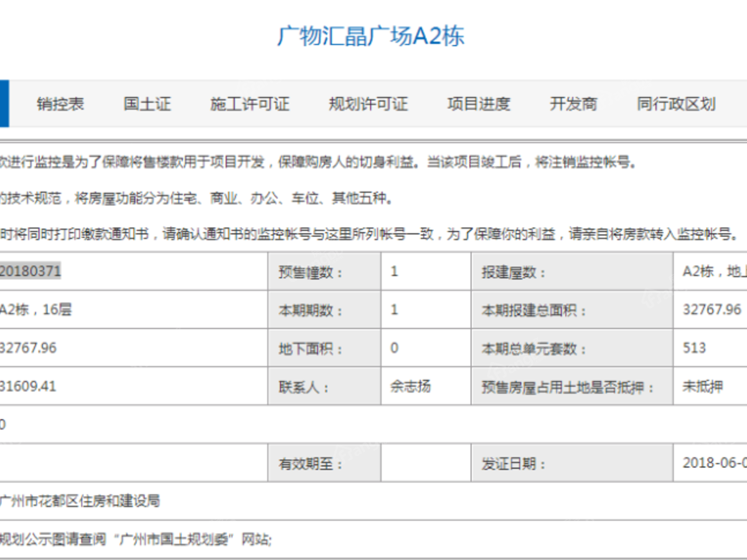Viewport: 747px width, 560px height.
Task: Show the 同行政区划 tab
Action: tap(676, 104)
